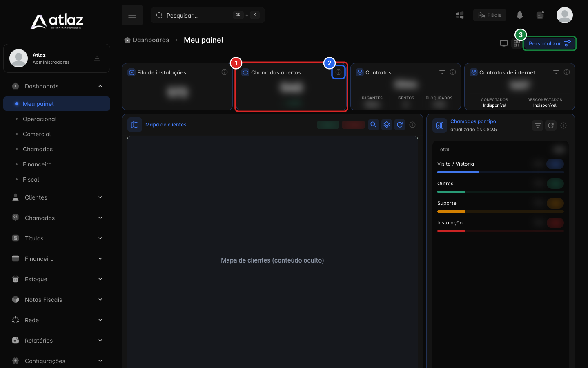Image resolution: width=588 pixels, height=368 pixels.
Task: Open the filter icon on Contratos card
Action: tap(442, 72)
